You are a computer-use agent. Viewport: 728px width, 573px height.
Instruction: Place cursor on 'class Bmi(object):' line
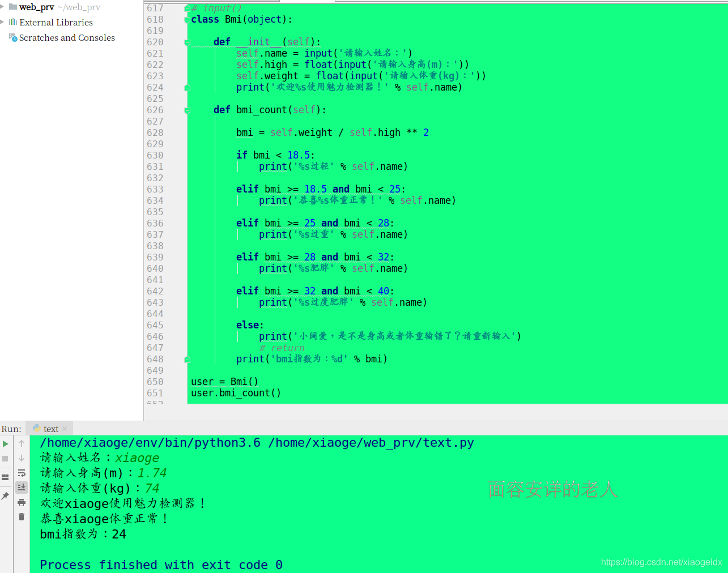click(241, 19)
